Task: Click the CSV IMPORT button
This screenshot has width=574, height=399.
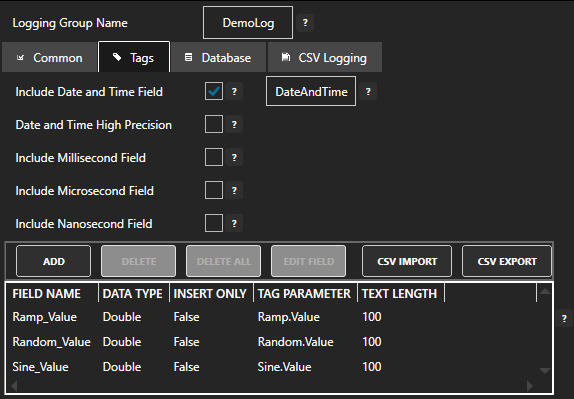Action: [407, 261]
